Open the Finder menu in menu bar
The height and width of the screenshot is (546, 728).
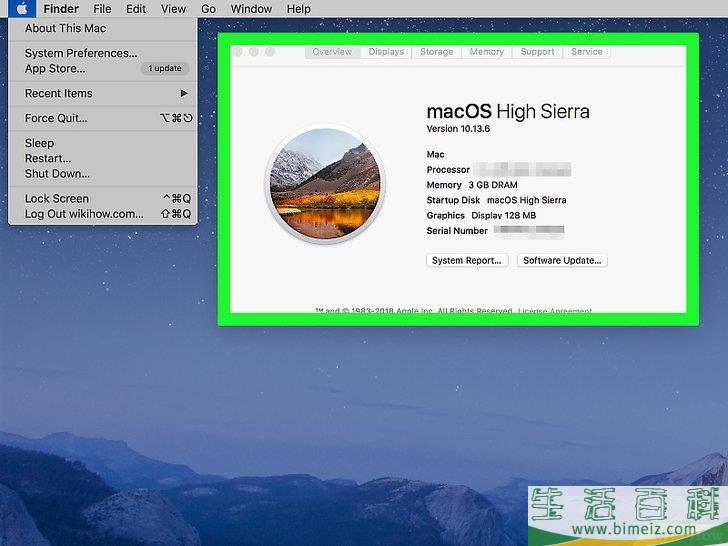(x=61, y=9)
